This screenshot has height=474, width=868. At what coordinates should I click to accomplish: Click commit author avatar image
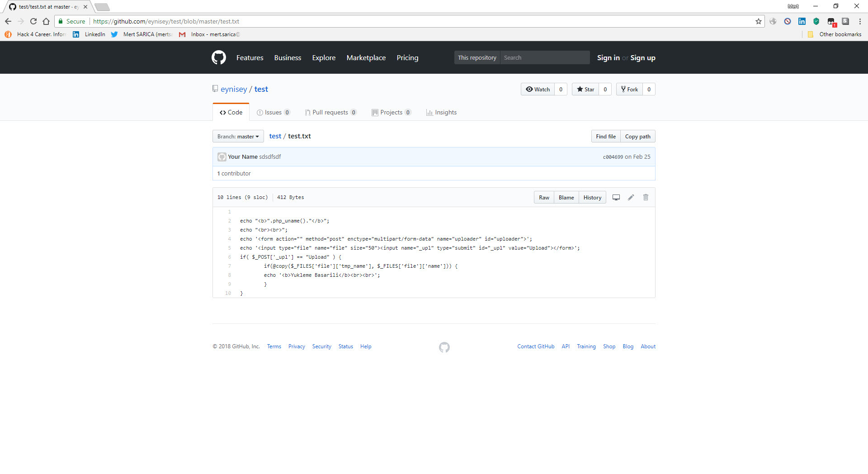222,157
